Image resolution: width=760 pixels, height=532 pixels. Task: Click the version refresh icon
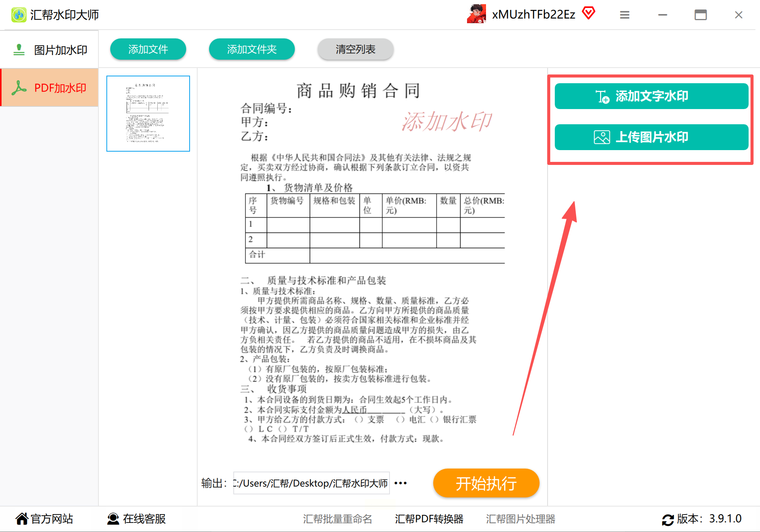[668, 519]
